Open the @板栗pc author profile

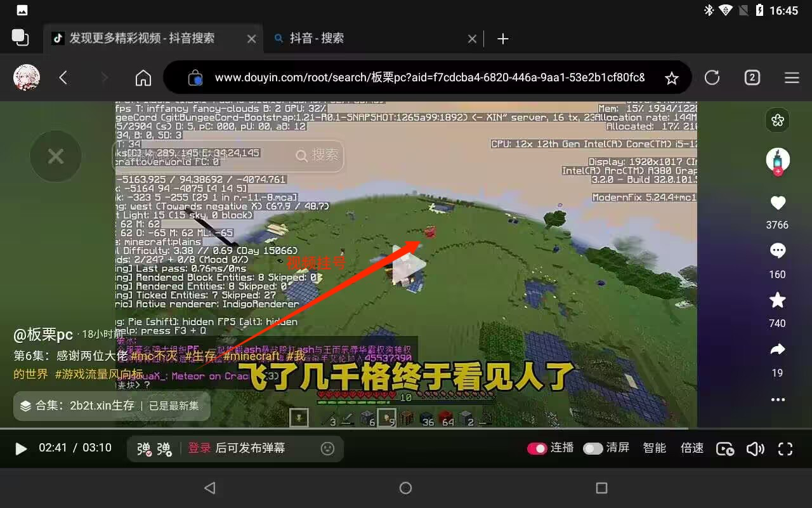44,335
